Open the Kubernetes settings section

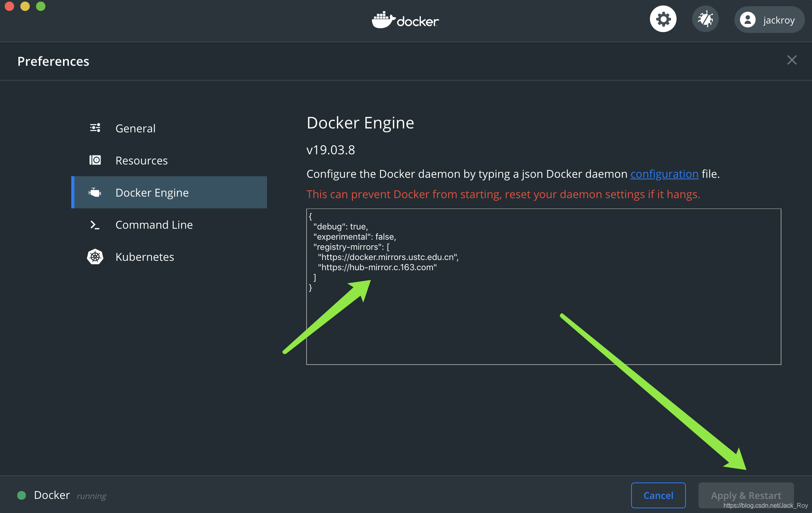click(x=169, y=256)
